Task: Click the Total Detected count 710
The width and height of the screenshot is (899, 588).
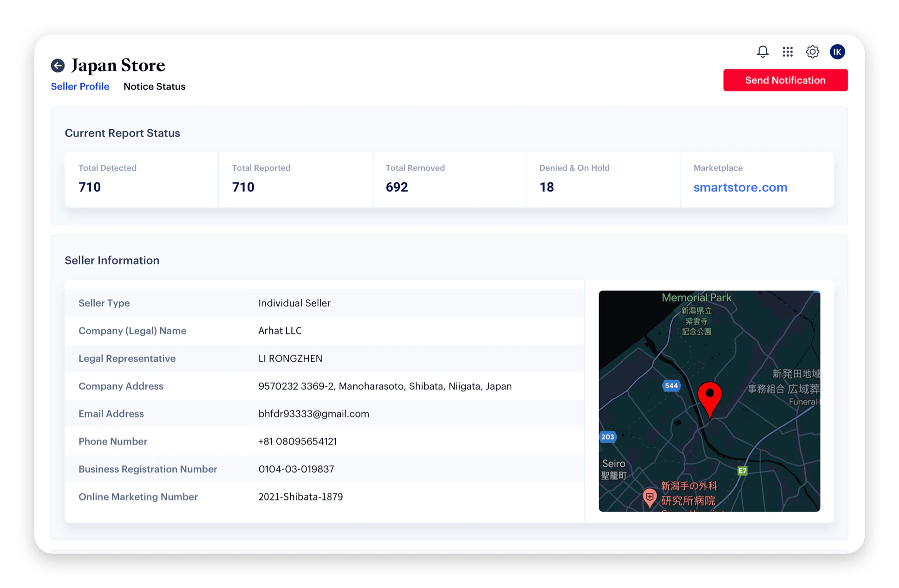Action: [89, 187]
